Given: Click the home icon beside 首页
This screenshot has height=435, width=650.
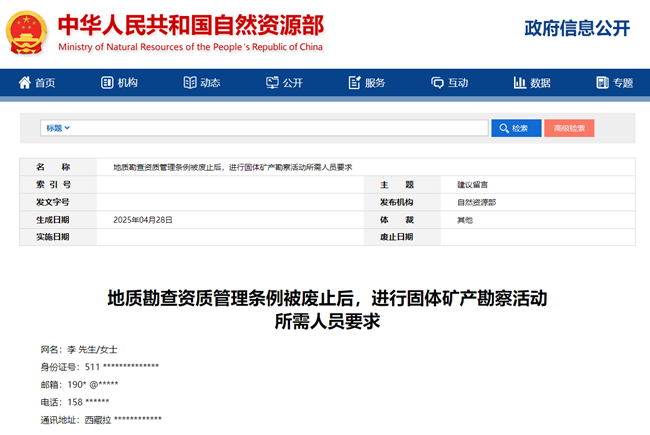Looking at the screenshot, I should click(24, 83).
